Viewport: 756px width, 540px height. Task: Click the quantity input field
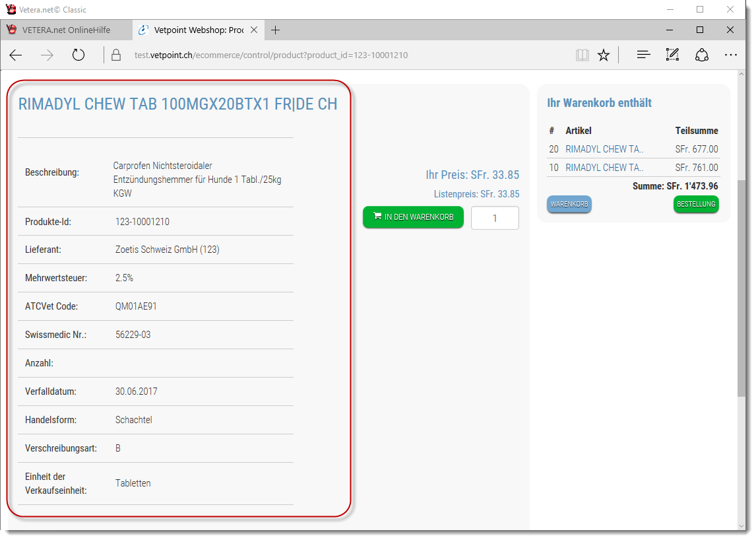(495, 218)
